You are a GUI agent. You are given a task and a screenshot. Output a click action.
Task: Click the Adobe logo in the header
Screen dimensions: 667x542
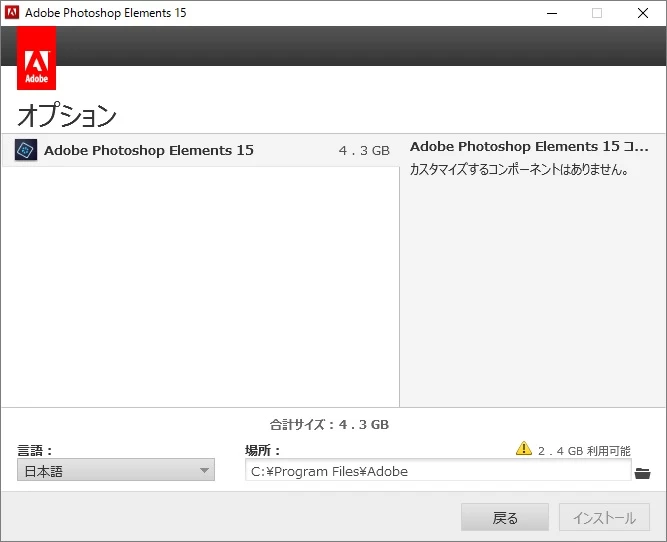pyautogui.click(x=36, y=58)
